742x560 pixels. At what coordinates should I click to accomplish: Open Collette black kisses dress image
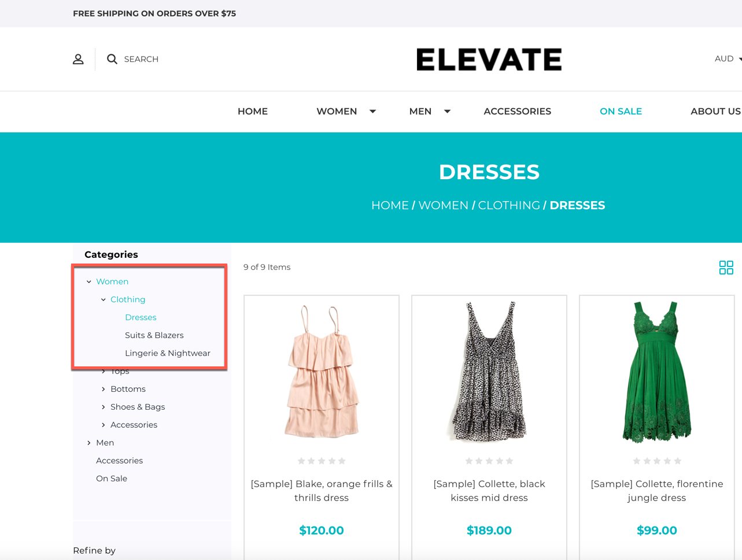(x=489, y=372)
